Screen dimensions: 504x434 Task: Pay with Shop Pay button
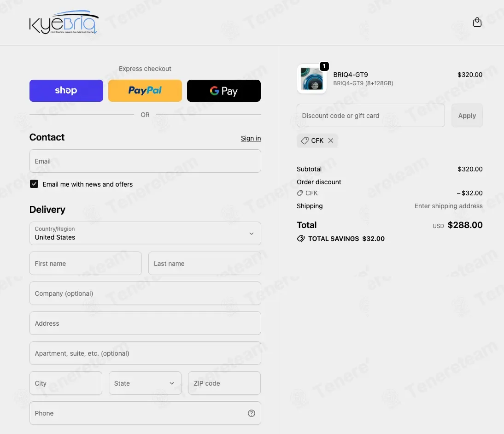[x=66, y=91]
